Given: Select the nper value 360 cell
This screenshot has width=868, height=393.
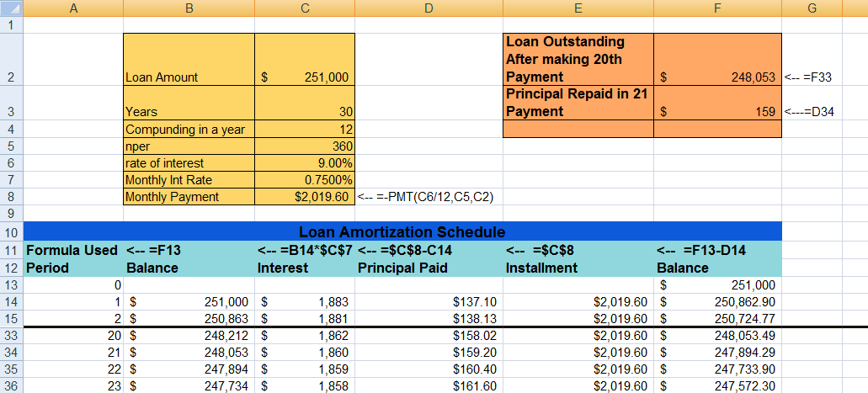Looking at the screenshot, I should [304, 146].
